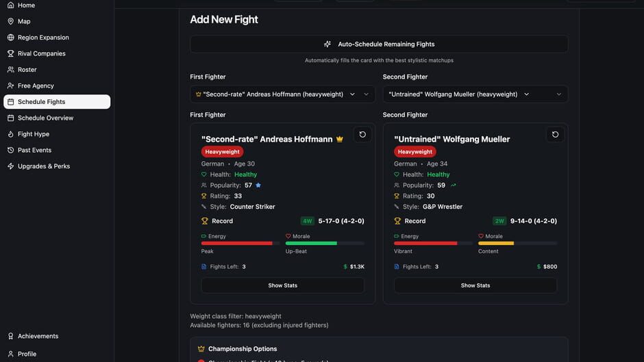644x362 pixels.
Task: Open the Second Fighter dropdown
Action: pyautogui.click(x=558, y=94)
